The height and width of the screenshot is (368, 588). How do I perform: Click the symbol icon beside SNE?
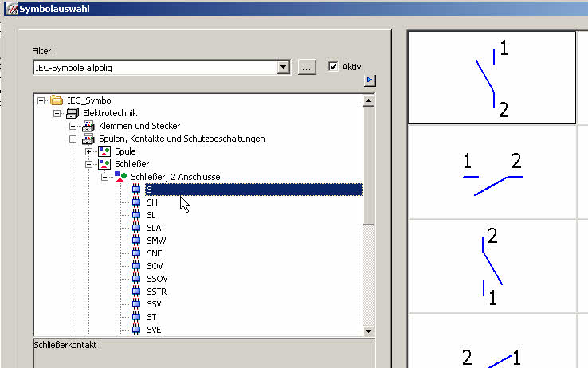click(x=136, y=253)
